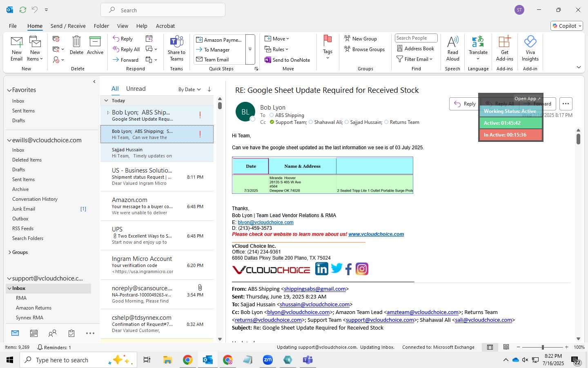Visit www.vcloudchoice.com link
The width and height of the screenshot is (588, 368).
376,234
